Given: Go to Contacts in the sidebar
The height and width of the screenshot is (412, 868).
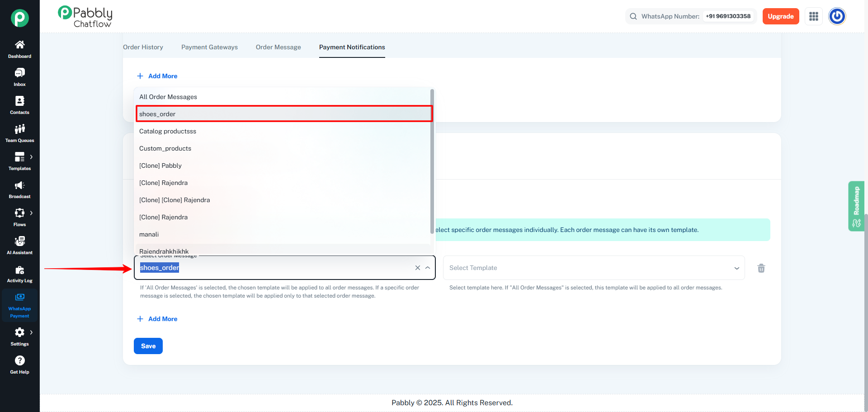Looking at the screenshot, I should (19, 105).
